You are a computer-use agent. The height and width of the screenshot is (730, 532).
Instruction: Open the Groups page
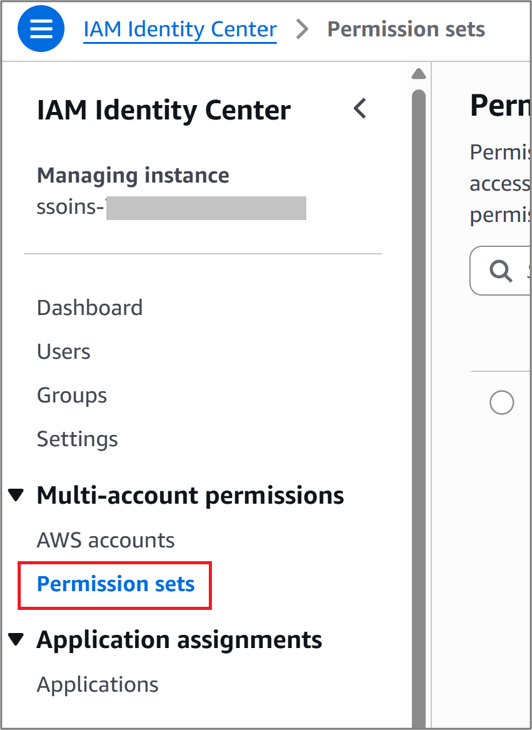pyautogui.click(x=72, y=396)
